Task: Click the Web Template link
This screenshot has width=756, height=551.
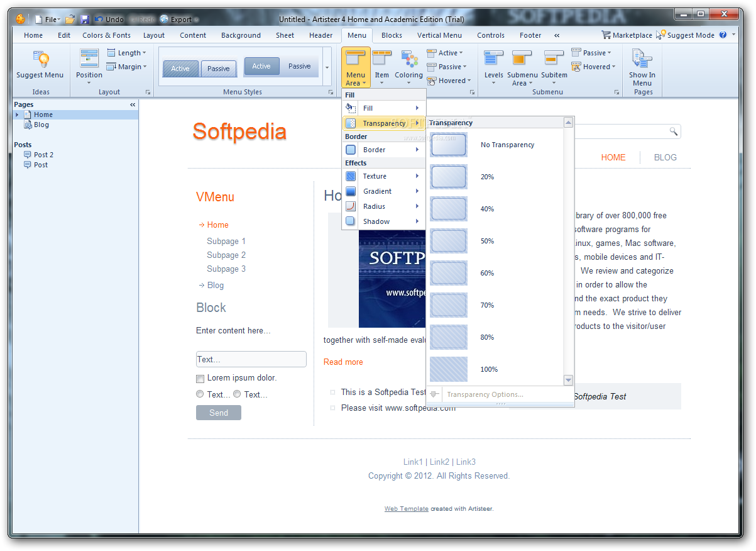Action: [407, 509]
